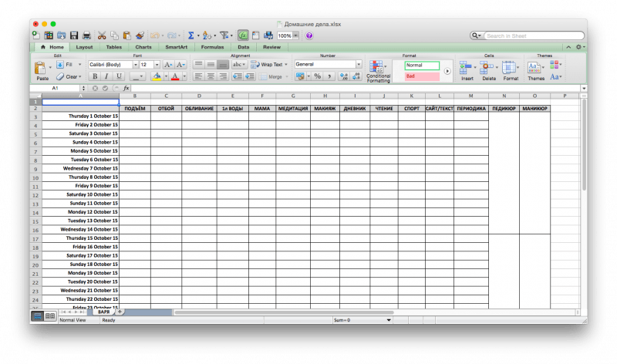
Task: Click the Format Painter brush icon
Action: point(140,35)
